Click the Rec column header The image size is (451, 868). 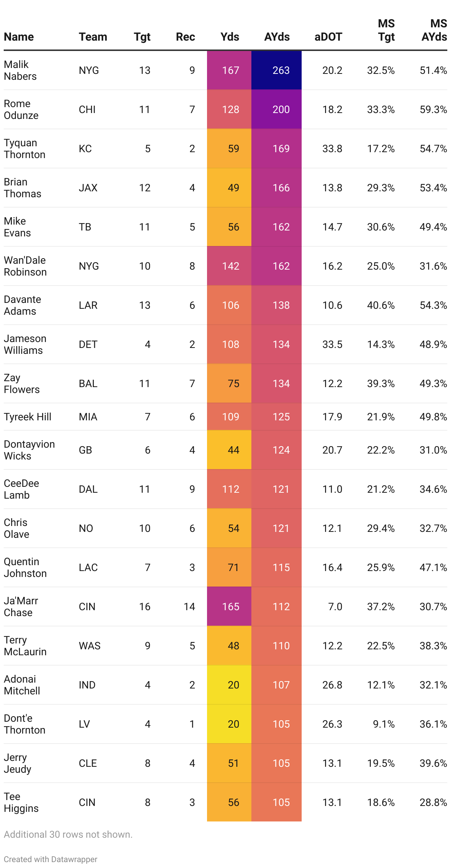185,37
